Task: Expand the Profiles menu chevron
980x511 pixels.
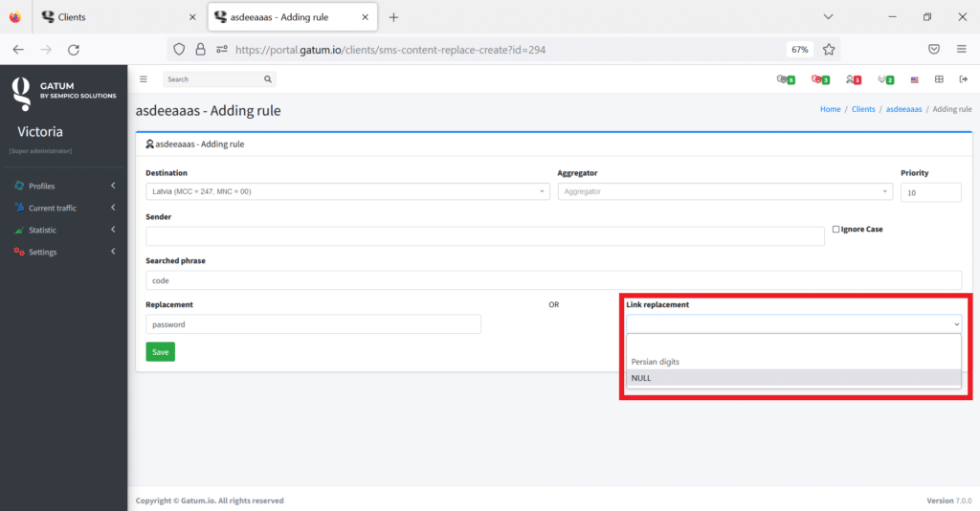Action: [113, 186]
